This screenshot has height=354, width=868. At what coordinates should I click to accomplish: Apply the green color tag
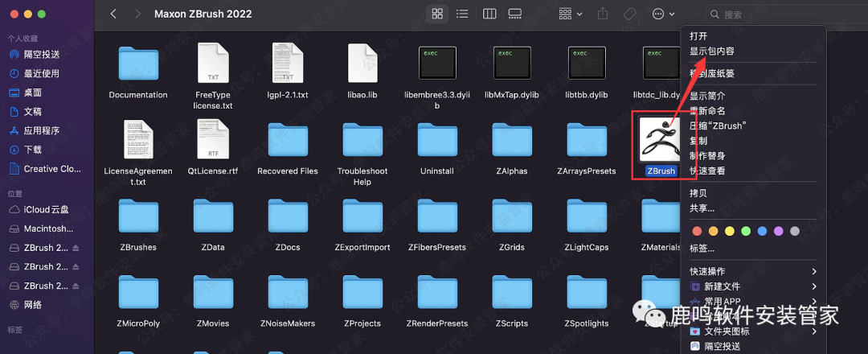(745, 231)
